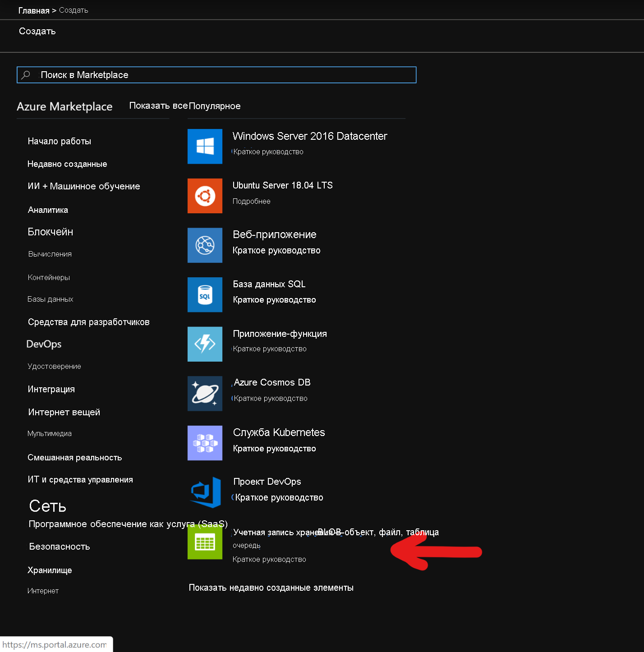Select 'Сеть' category
Image resolution: width=644 pixels, height=652 pixels.
pyautogui.click(x=48, y=506)
